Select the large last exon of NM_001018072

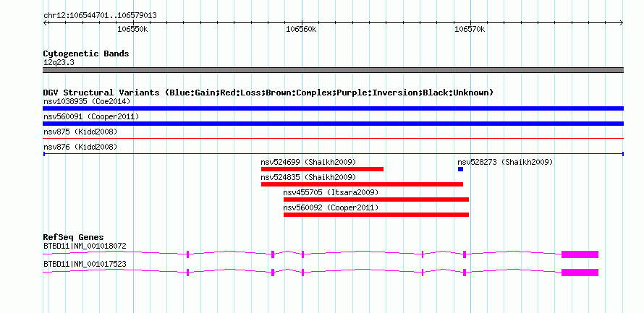(580, 254)
